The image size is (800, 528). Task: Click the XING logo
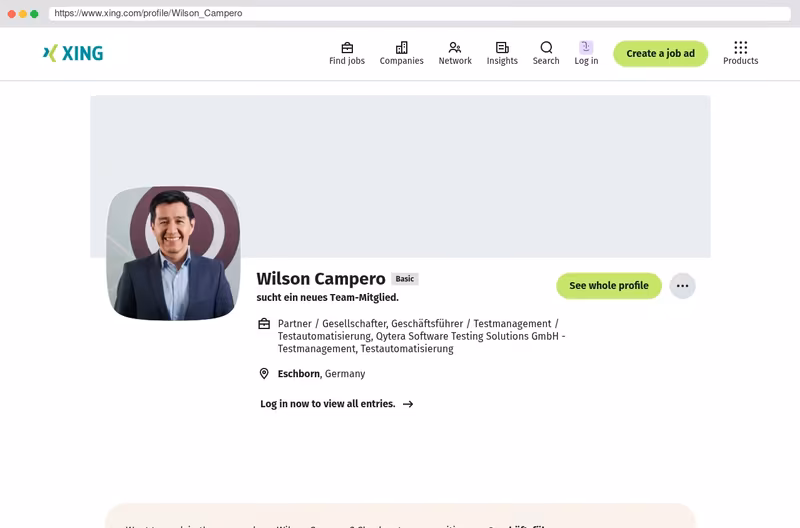[x=73, y=53]
